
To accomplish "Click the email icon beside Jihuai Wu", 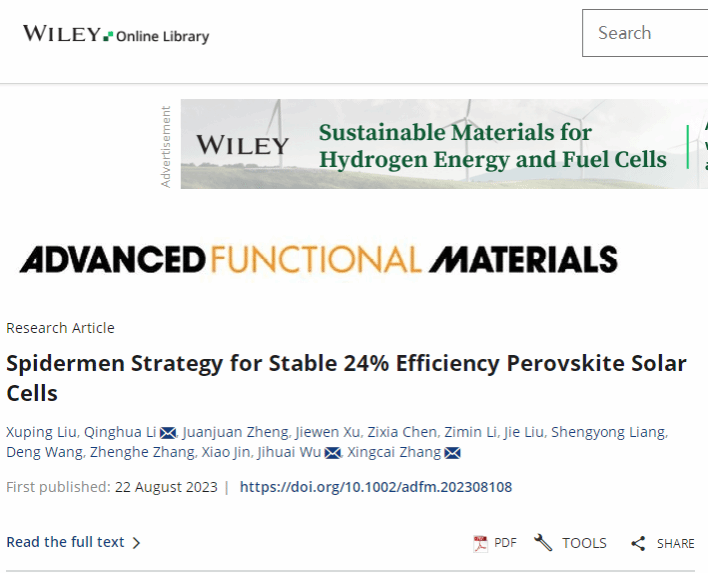I will [332, 453].
